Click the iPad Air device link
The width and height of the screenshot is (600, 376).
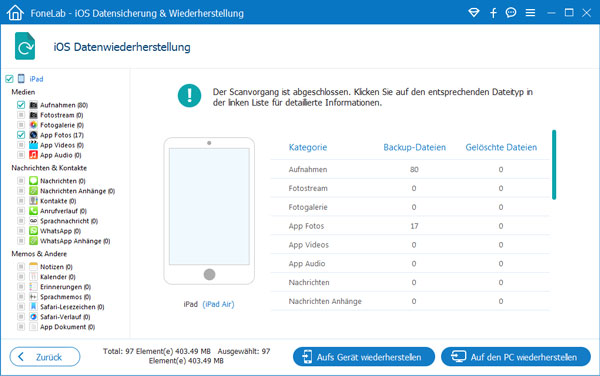pos(218,304)
